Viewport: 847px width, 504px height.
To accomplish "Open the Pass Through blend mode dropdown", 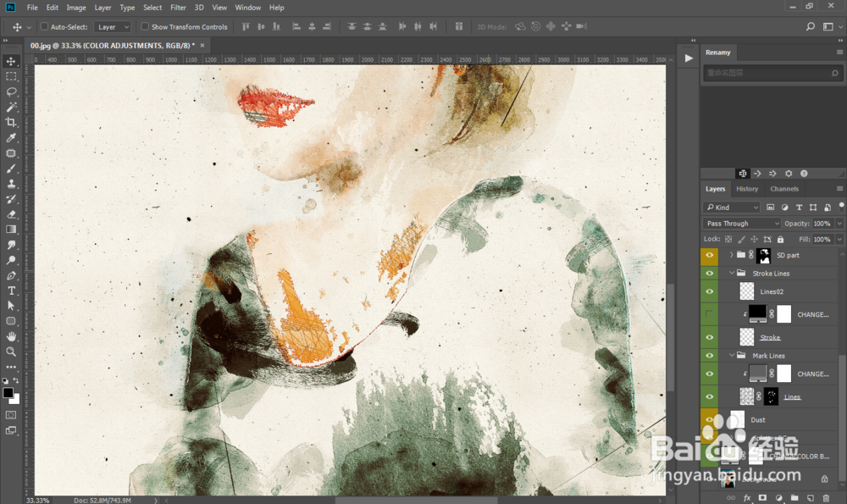I will point(742,223).
